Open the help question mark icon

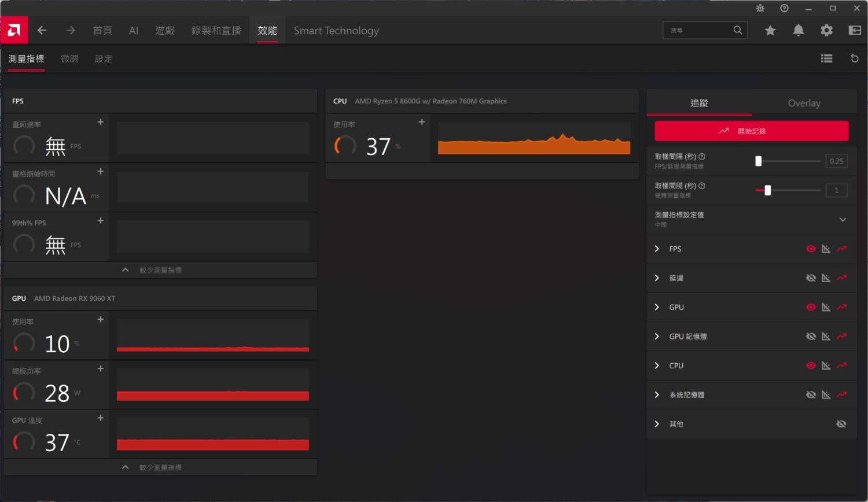[784, 8]
